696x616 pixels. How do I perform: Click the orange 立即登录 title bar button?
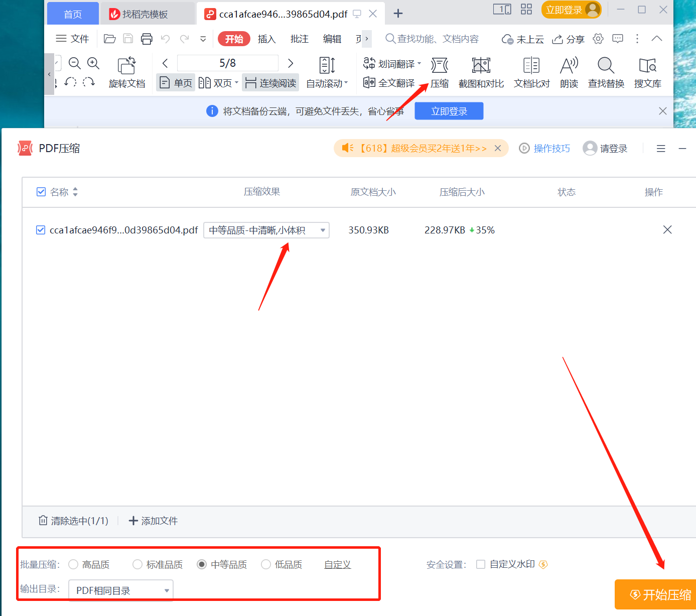pos(571,10)
